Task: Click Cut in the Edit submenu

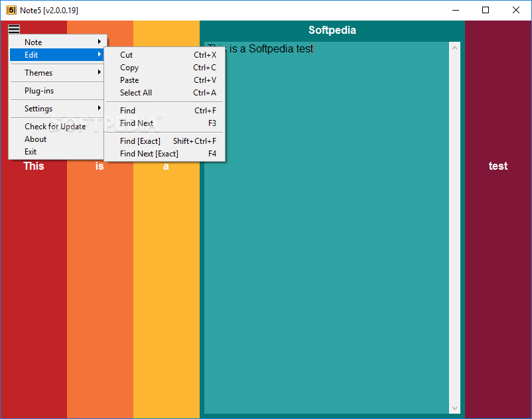Action: tap(165, 54)
